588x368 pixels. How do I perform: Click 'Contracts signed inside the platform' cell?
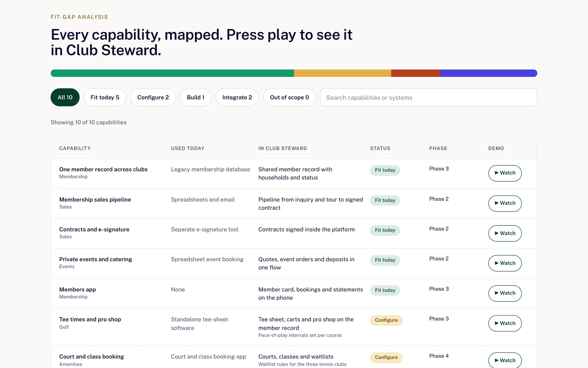[x=306, y=229]
